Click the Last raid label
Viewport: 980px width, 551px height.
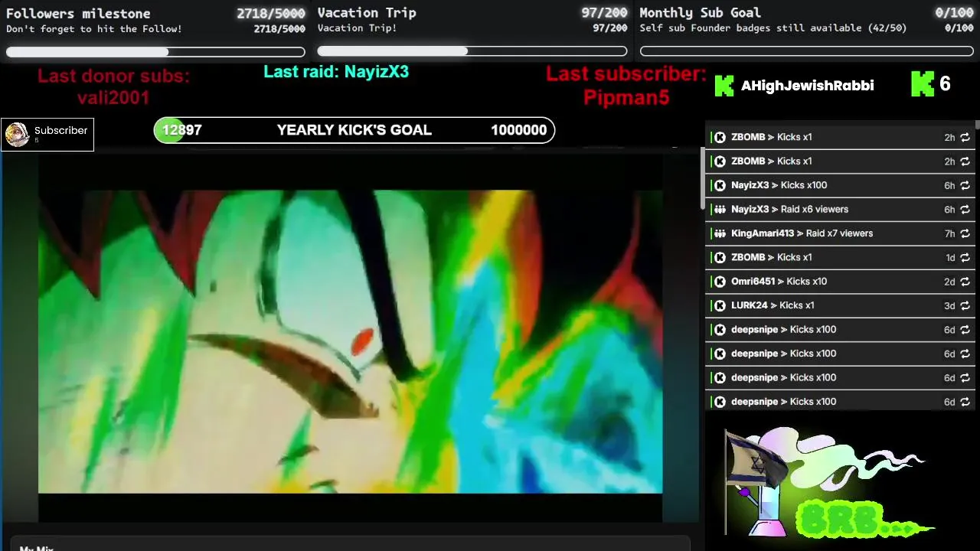coord(301,72)
